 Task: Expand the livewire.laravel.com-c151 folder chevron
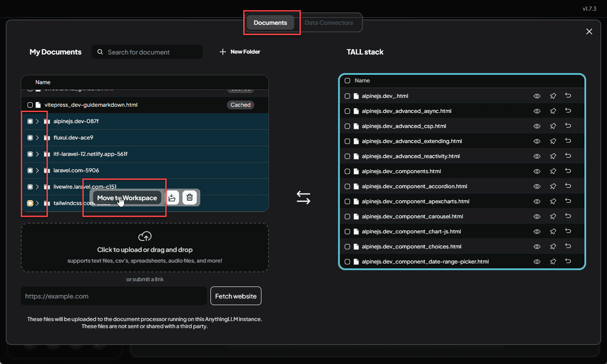38,187
